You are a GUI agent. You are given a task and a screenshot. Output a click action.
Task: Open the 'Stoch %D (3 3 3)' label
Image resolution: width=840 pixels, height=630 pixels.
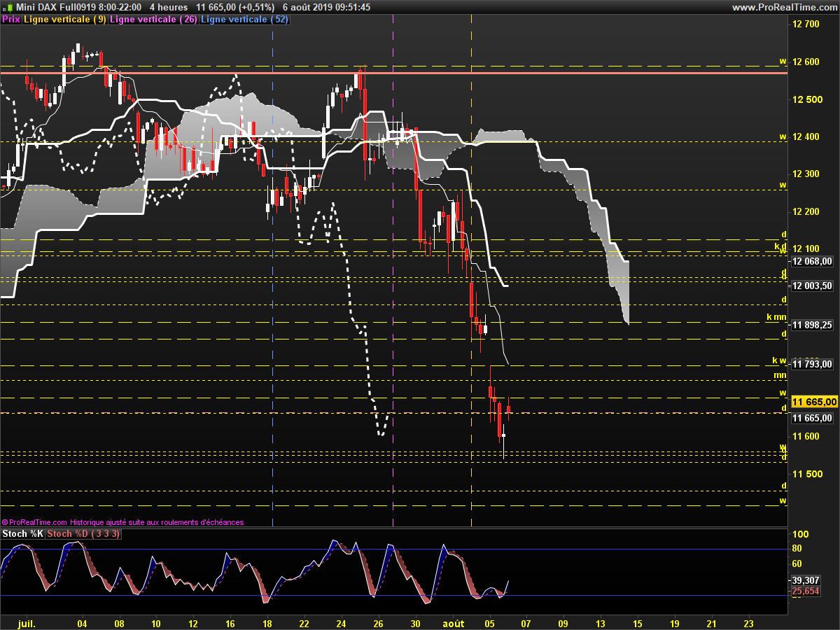[x=83, y=534]
